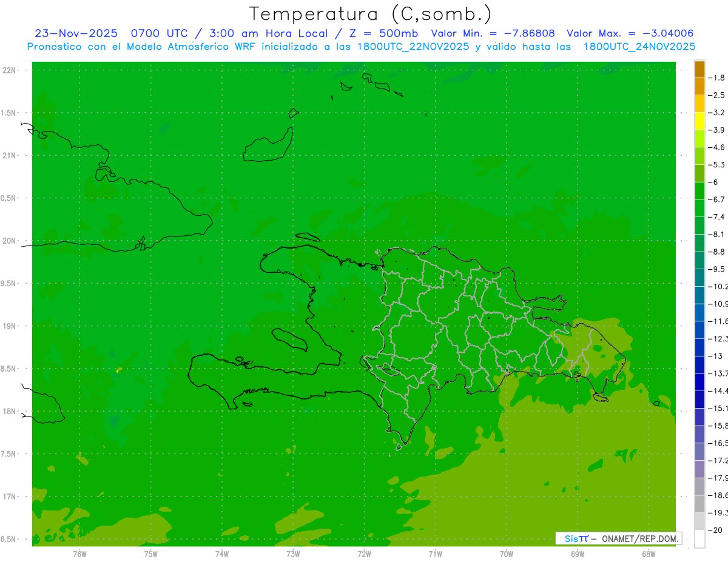Select the purple swatch between -17.2 and -17.9

pyautogui.click(x=699, y=469)
